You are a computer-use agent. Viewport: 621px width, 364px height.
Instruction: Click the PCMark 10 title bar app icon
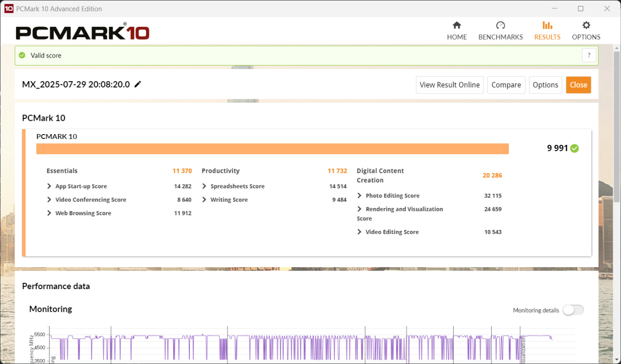(x=8, y=8)
